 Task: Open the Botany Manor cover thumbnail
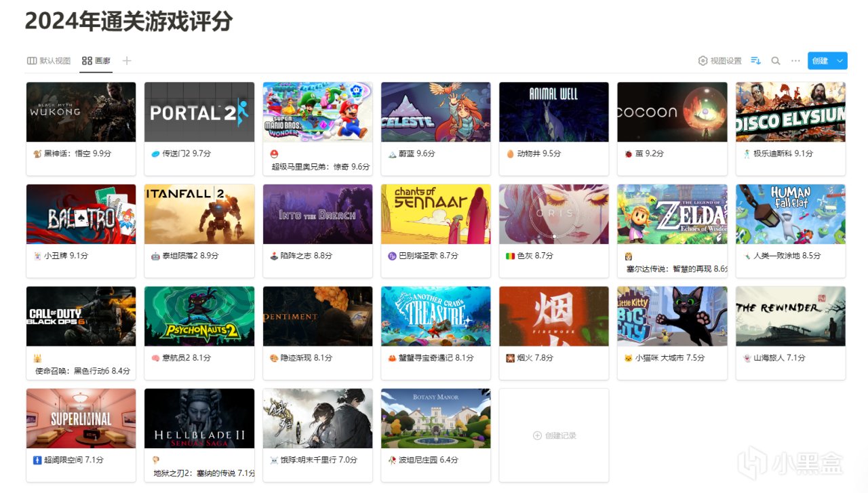click(435, 418)
